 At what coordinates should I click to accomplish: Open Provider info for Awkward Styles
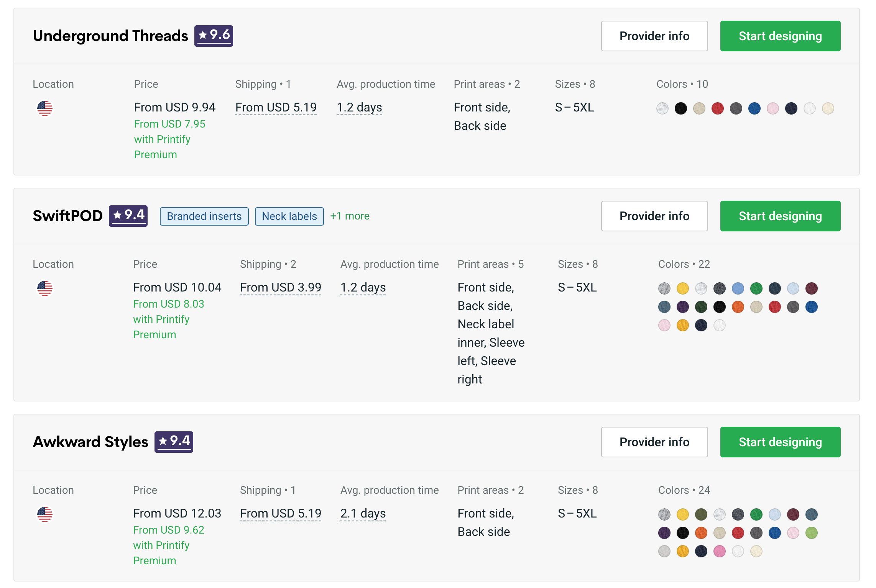[x=654, y=442]
